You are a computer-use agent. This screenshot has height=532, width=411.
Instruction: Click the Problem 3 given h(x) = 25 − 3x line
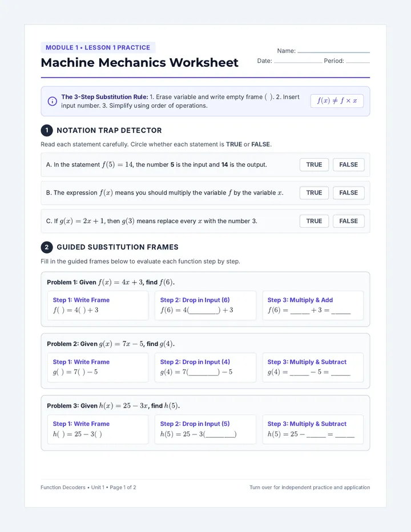coord(114,406)
